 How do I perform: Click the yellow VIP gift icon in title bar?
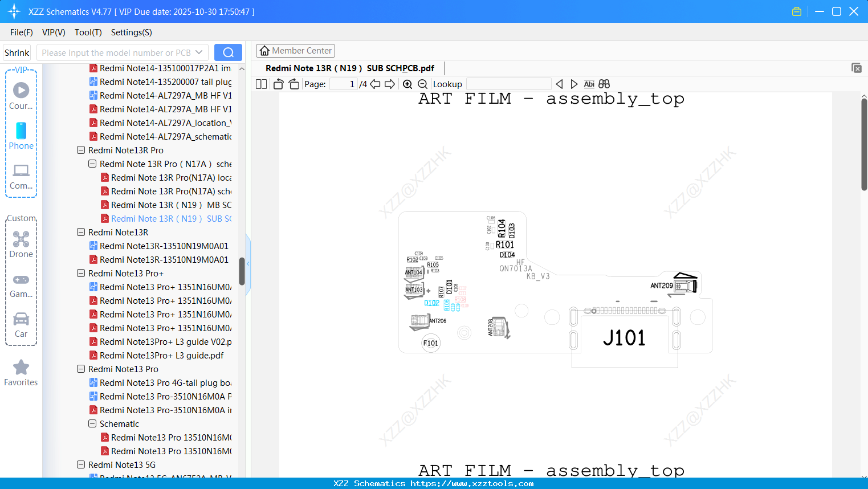point(797,11)
